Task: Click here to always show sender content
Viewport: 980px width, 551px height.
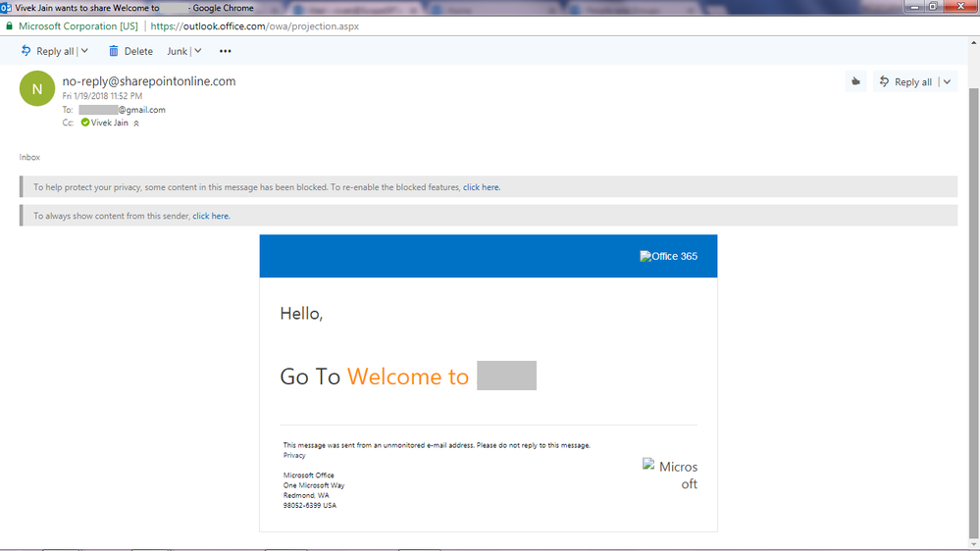Action: [x=211, y=216]
